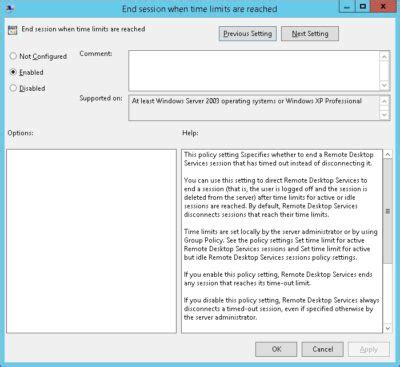The image size is (400, 367).
Task: Click 'Time limits are set locally' paragraph
Action: coord(281,244)
